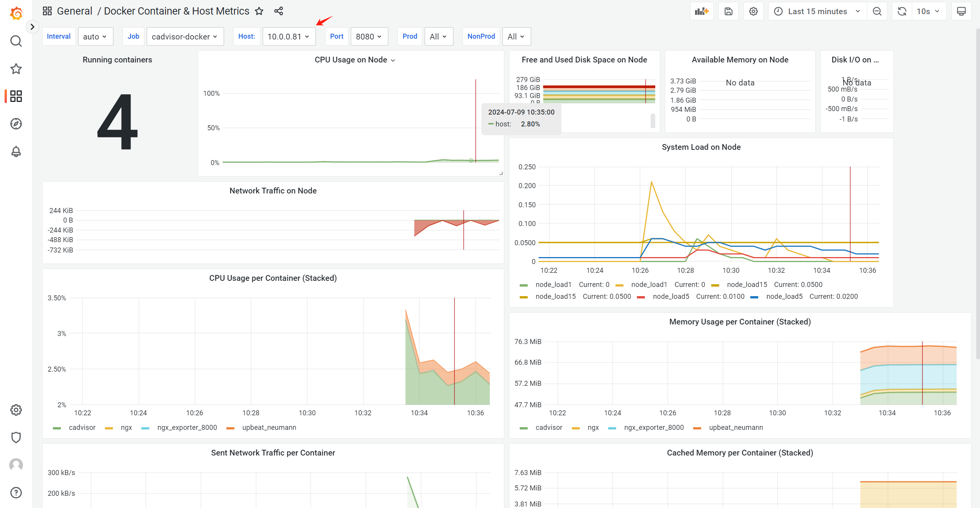Toggle cadvisor series in Memory Usage legend
980x508 pixels.
[x=549, y=428]
